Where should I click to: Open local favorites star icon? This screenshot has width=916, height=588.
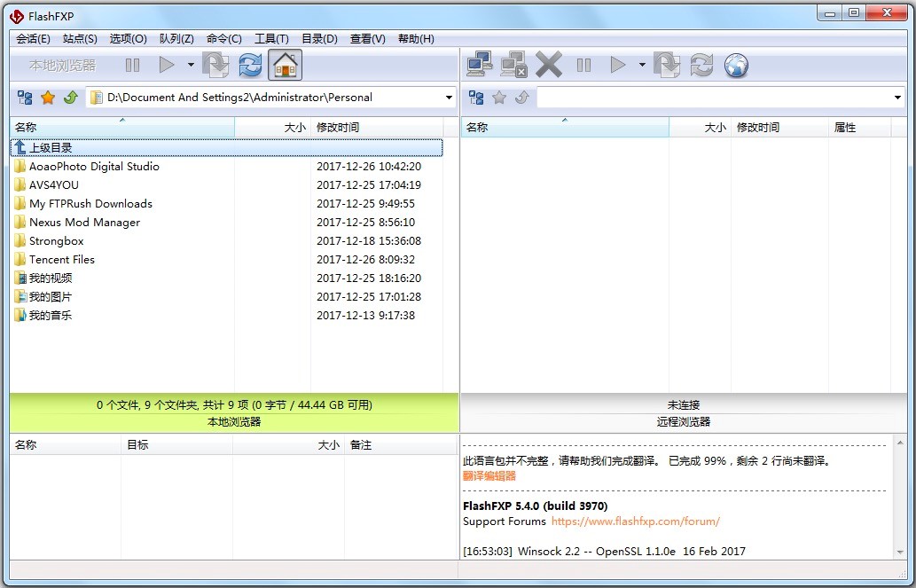48,98
